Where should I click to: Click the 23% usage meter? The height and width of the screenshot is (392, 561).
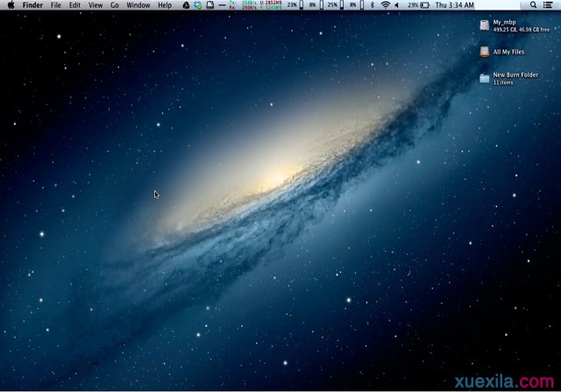tap(295, 5)
